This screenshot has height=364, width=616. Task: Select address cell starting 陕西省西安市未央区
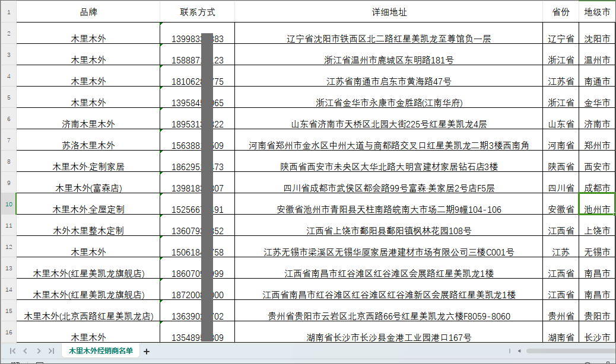coord(389,161)
